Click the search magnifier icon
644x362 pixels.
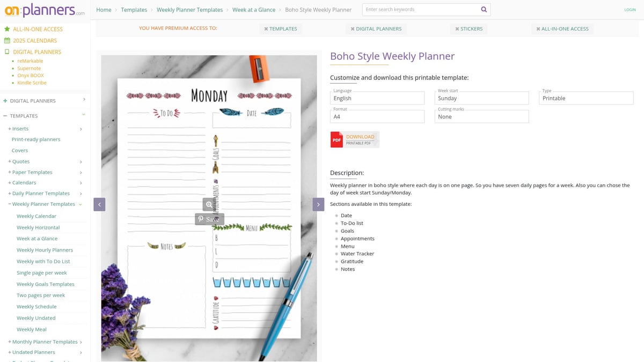tap(484, 10)
